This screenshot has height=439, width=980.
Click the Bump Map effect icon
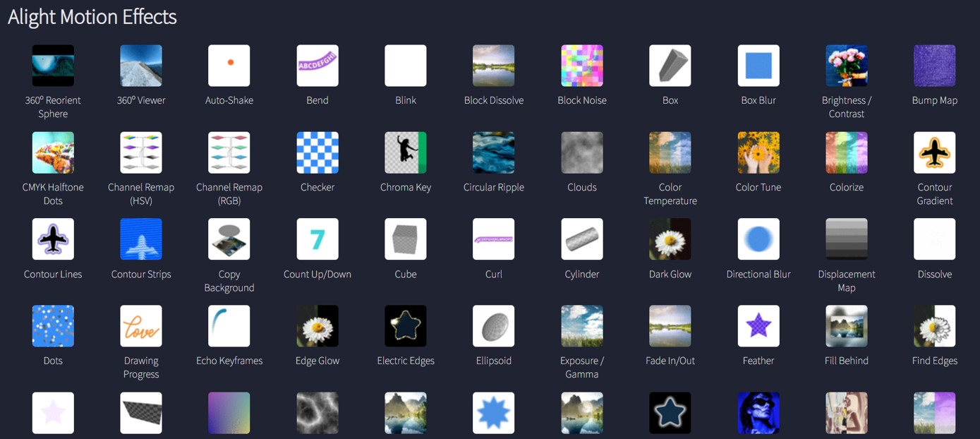pyautogui.click(x=935, y=66)
